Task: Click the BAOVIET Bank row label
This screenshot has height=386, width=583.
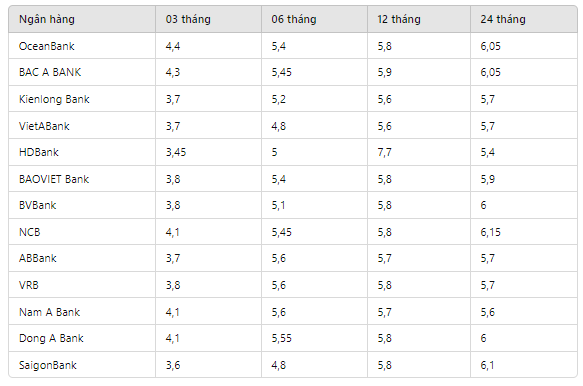Action: (x=54, y=179)
